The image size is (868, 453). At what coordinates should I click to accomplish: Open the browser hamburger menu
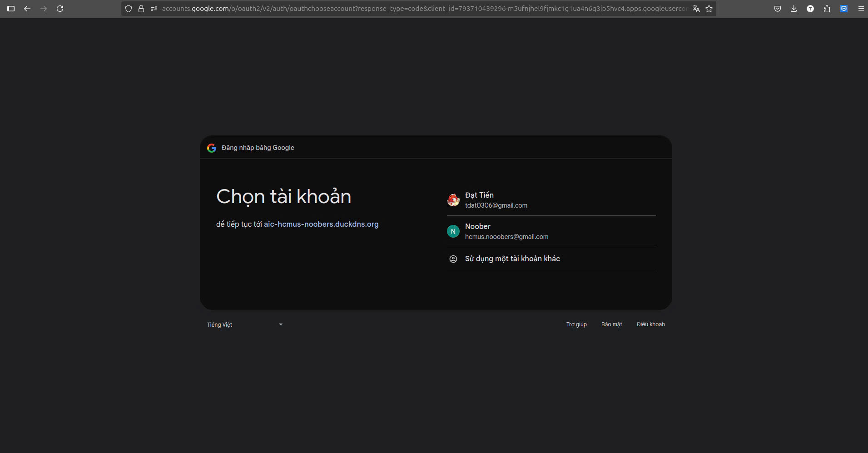(861, 9)
